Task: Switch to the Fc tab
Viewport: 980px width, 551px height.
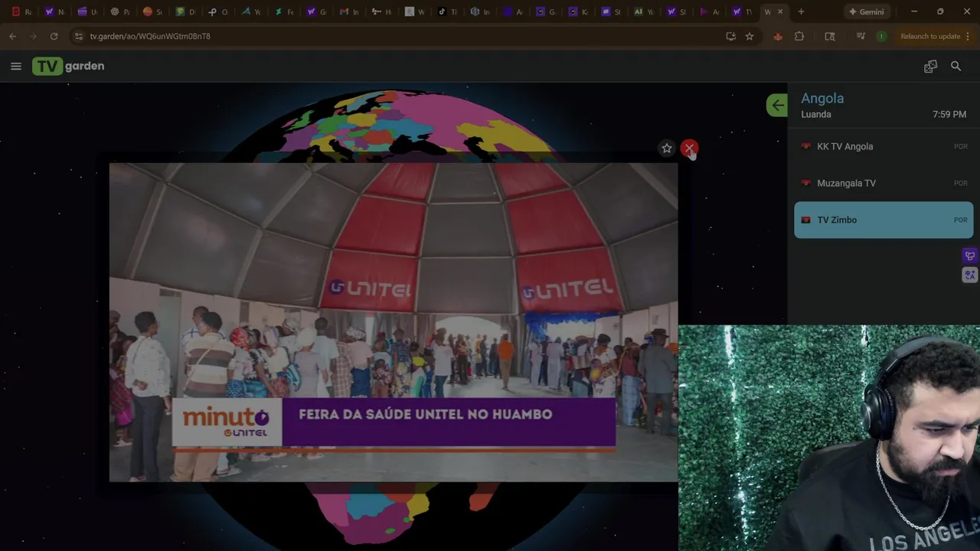Action: (284, 11)
